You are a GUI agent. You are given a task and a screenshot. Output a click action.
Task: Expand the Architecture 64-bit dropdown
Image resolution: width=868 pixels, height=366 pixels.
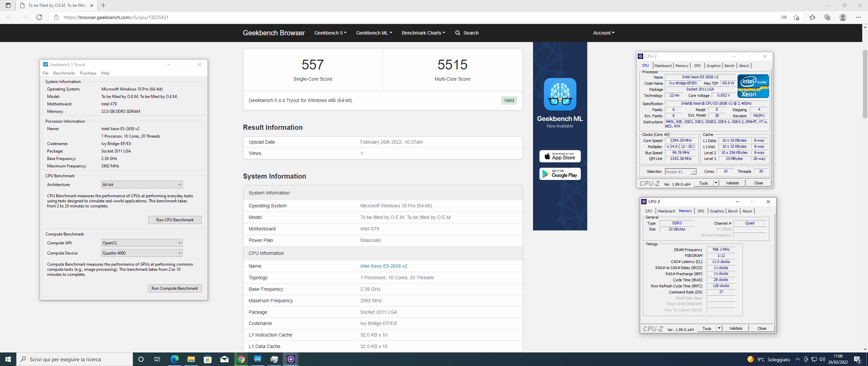click(142, 185)
